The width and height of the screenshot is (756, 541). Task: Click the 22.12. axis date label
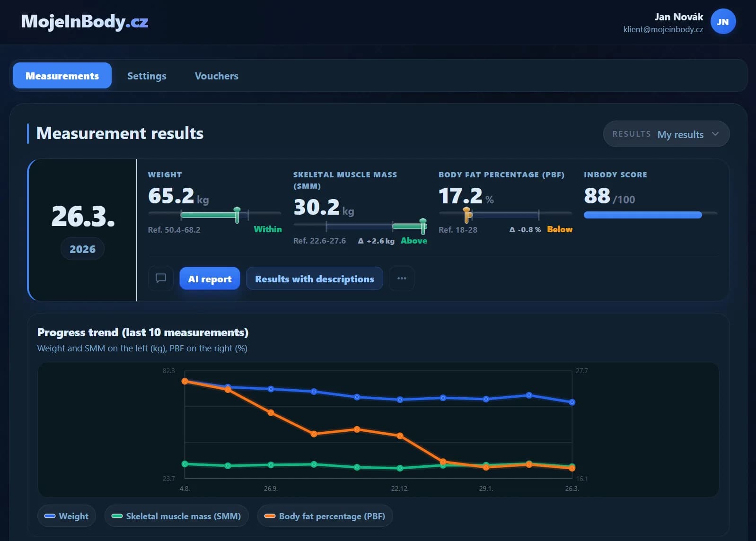click(400, 489)
